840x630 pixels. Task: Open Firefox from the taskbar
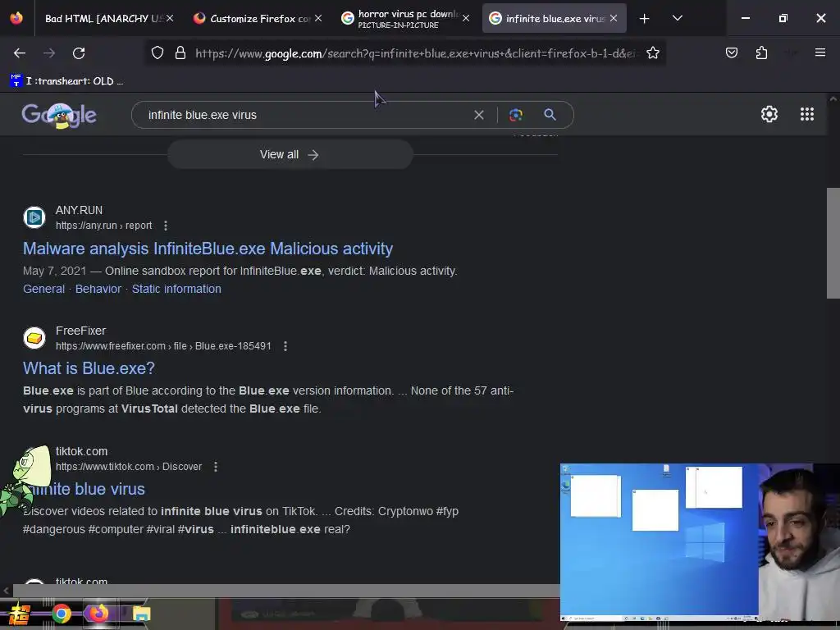pos(98,614)
